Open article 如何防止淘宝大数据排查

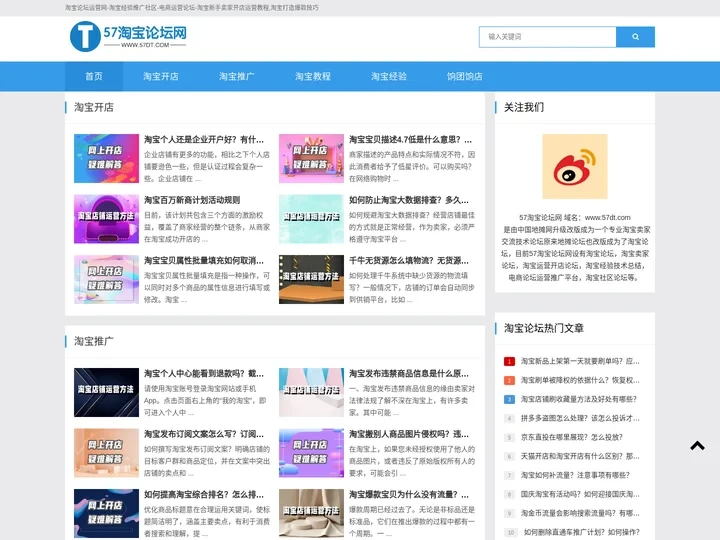click(409, 200)
